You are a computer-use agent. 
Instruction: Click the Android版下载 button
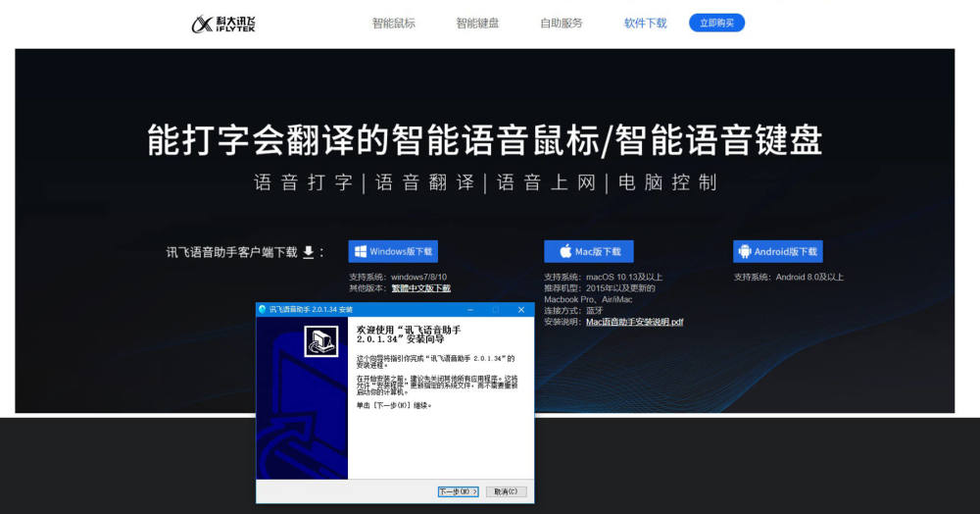pyautogui.click(x=778, y=251)
